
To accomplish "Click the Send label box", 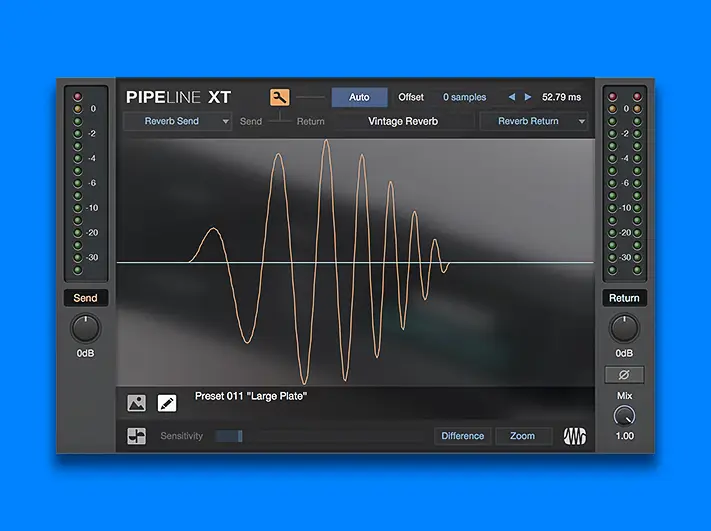I will [x=85, y=298].
